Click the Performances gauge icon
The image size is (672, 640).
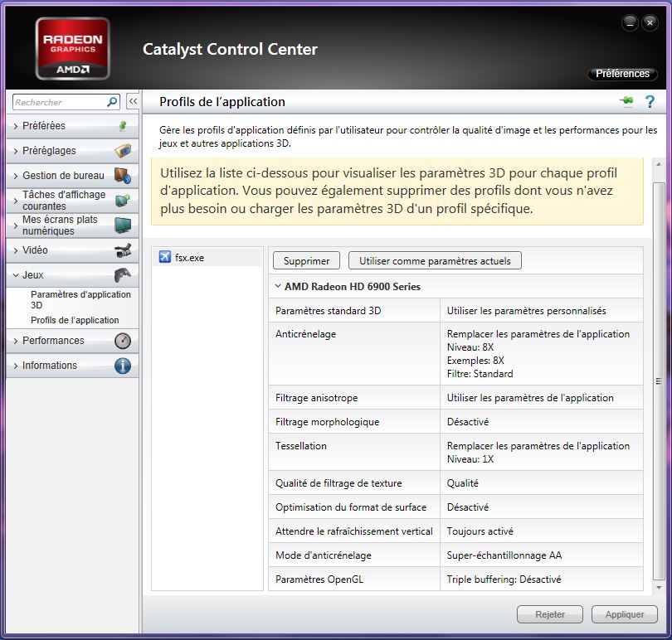tap(123, 341)
